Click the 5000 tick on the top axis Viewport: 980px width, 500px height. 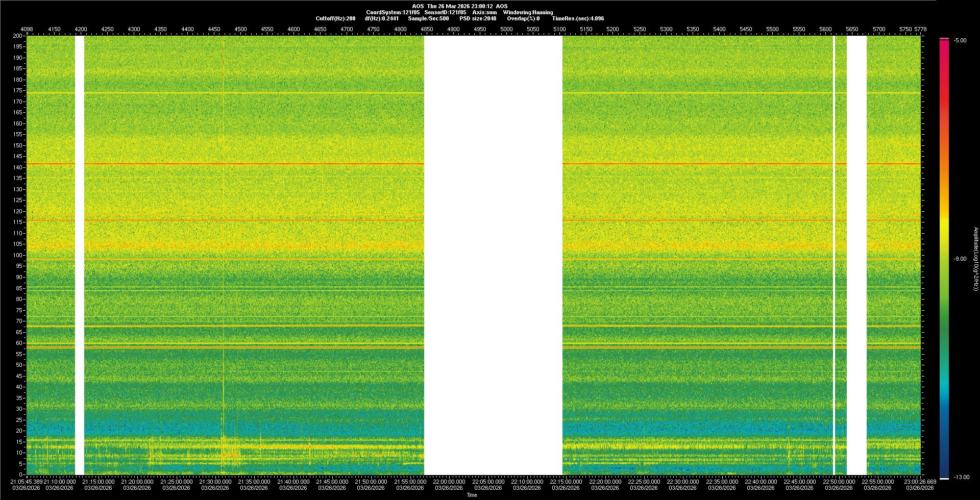(x=506, y=29)
